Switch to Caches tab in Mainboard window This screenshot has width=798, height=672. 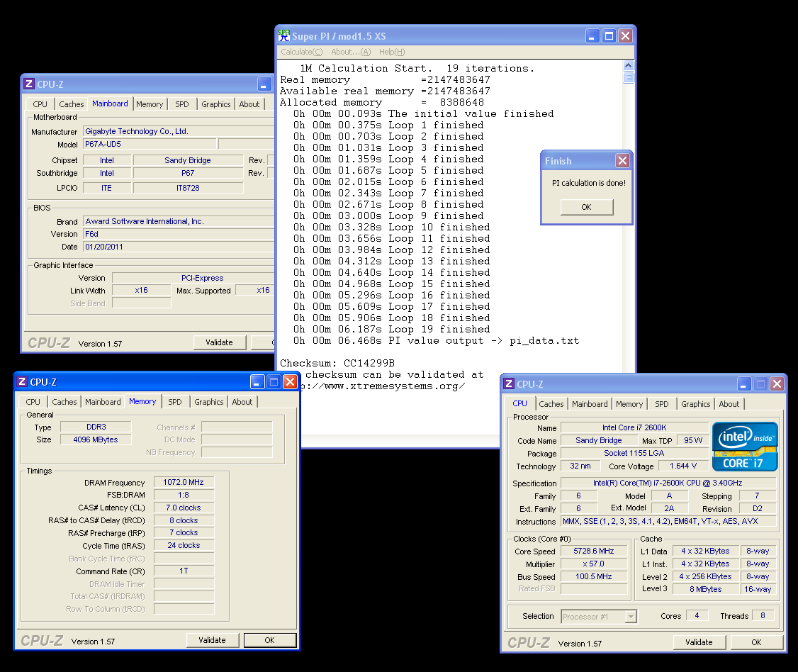click(x=72, y=104)
